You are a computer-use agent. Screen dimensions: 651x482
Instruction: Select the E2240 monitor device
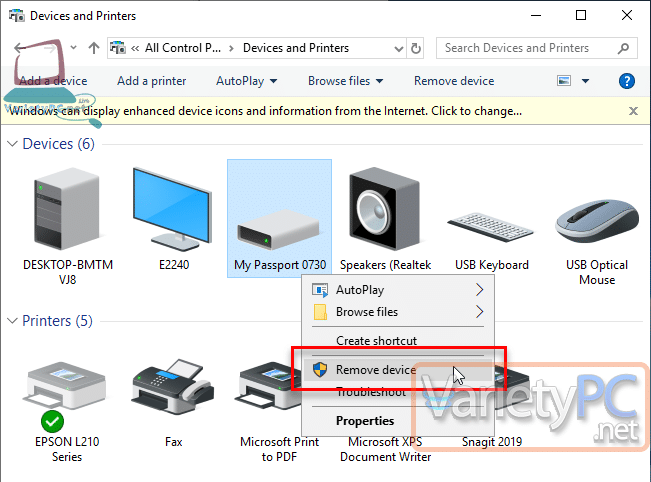click(x=172, y=209)
